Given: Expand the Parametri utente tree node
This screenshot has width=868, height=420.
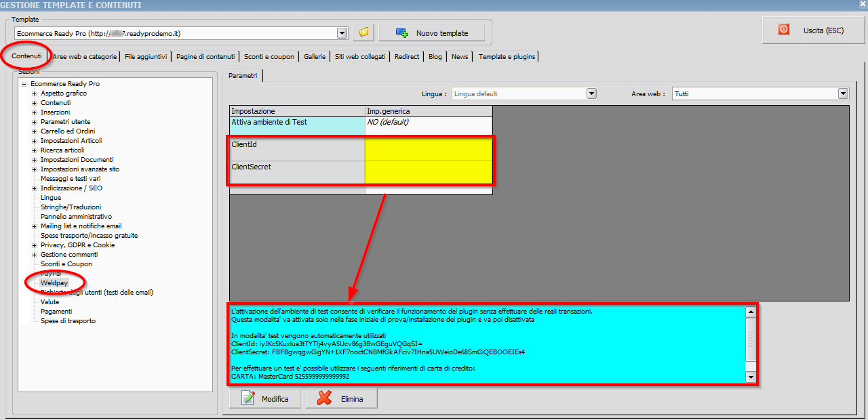Looking at the screenshot, I should [34, 122].
